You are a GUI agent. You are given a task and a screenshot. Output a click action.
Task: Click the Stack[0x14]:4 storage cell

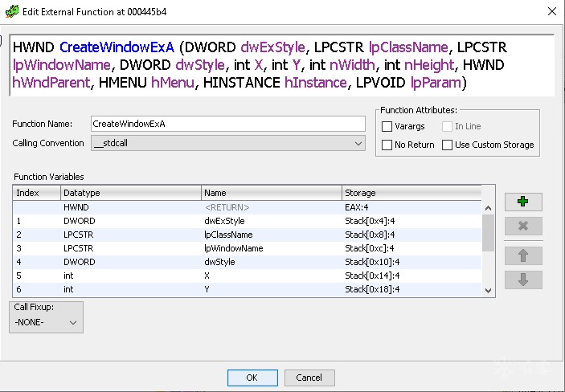pos(411,276)
